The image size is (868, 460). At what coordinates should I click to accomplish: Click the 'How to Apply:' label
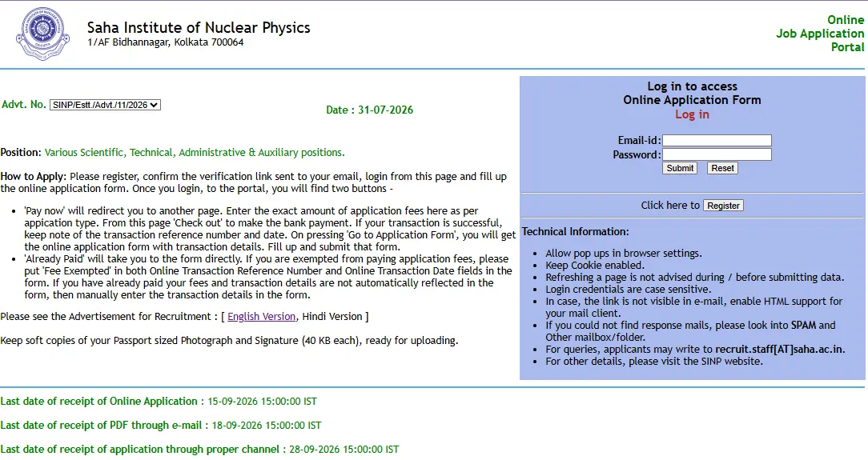click(33, 176)
